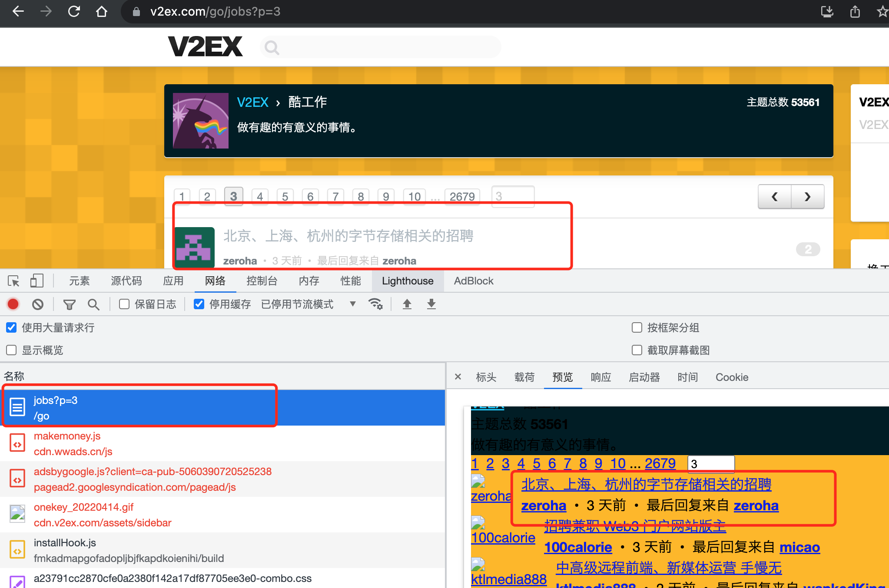This screenshot has height=588, width=889.
Task: Click the share icon in the address bar
Action: point(855,11)
